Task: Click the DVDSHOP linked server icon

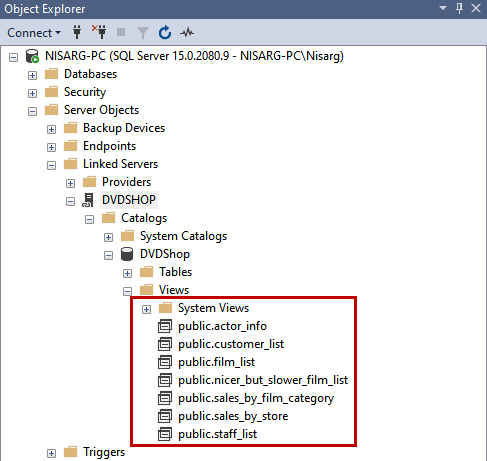Action: point(88,200)
